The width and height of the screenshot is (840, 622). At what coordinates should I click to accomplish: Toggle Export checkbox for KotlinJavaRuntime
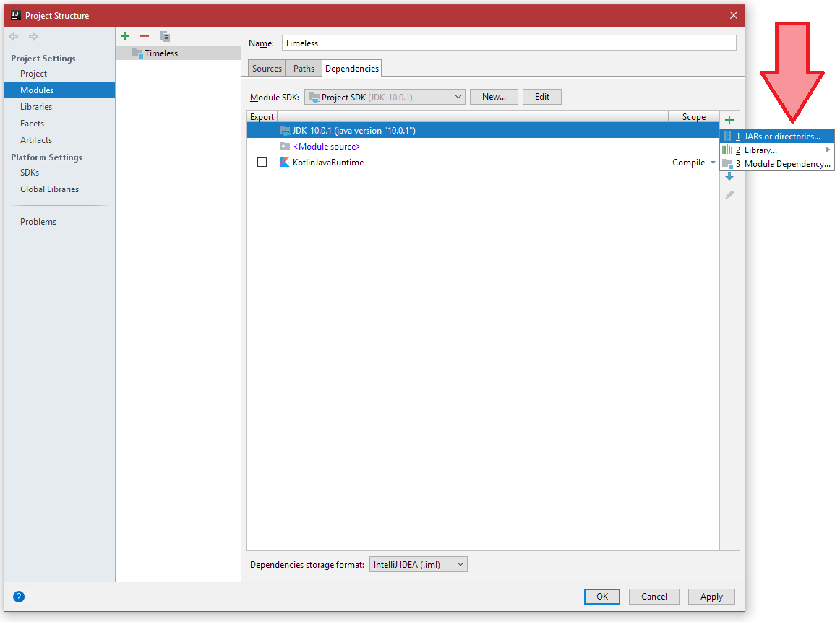click(262, 163)
